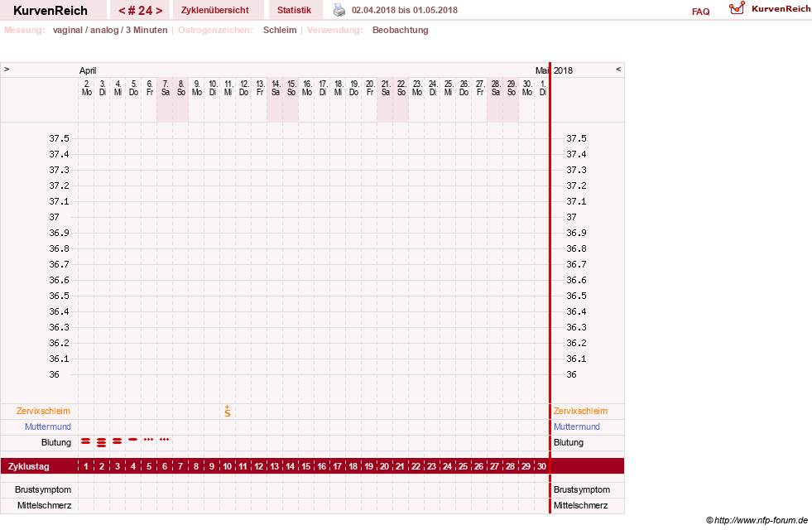Click the < arrow at chart's top-right corner
The width and height of the screenshot is (812, 530).
pos(617,69)
